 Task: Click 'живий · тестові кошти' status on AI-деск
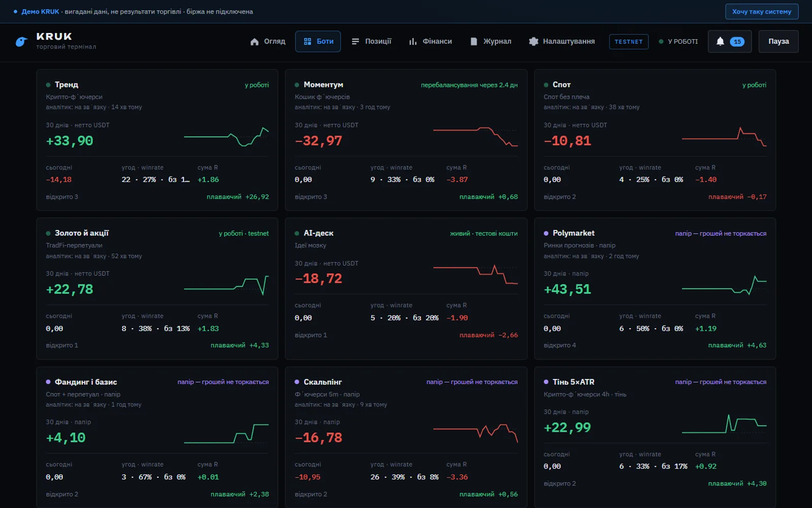tap(484, 234)
